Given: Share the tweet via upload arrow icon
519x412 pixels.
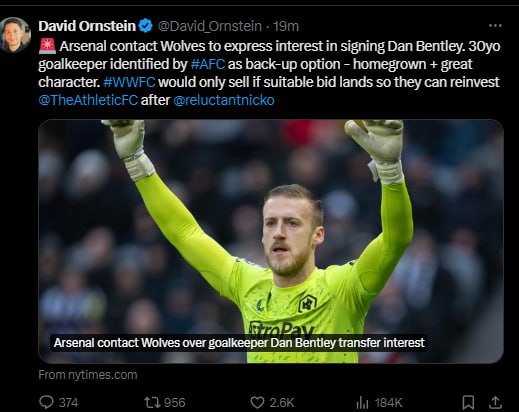Looking at the screenshot, I should 495,402.
